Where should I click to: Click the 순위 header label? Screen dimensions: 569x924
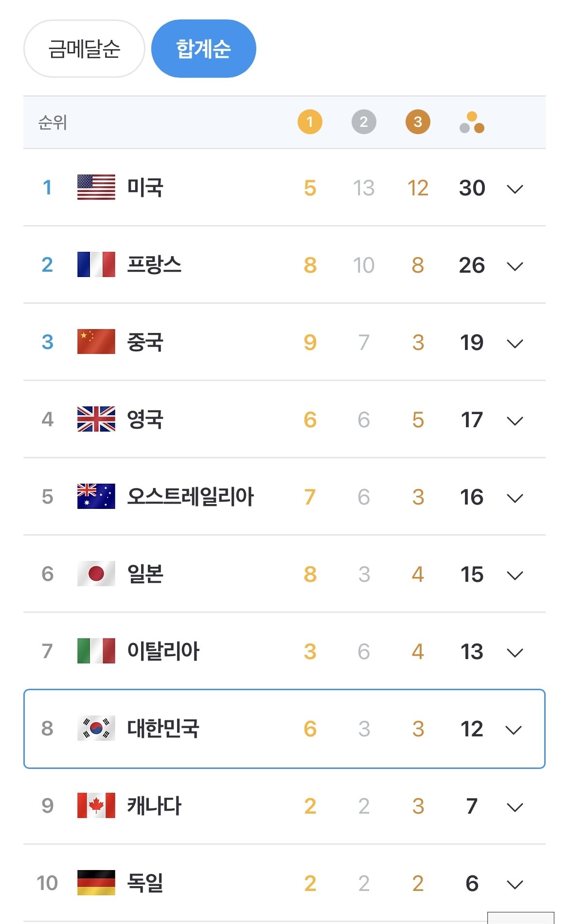tap(53, 122)
